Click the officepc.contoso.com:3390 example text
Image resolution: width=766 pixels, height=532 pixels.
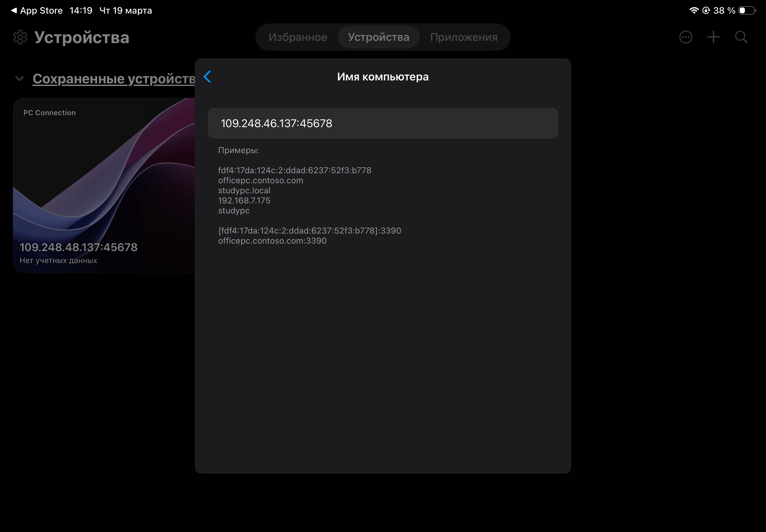point(272,241)
